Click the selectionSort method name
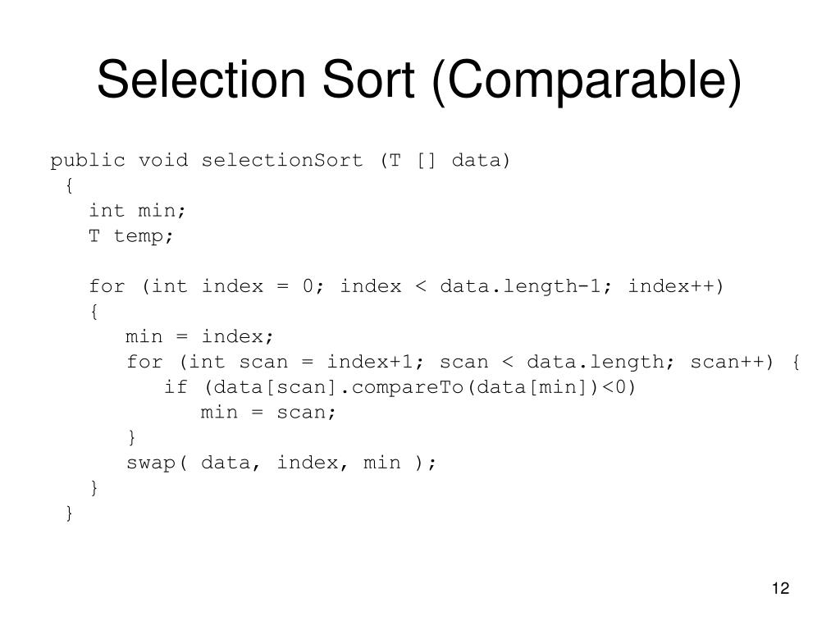Viewport: 840px width, 630px height. click(x=282, y=160)
